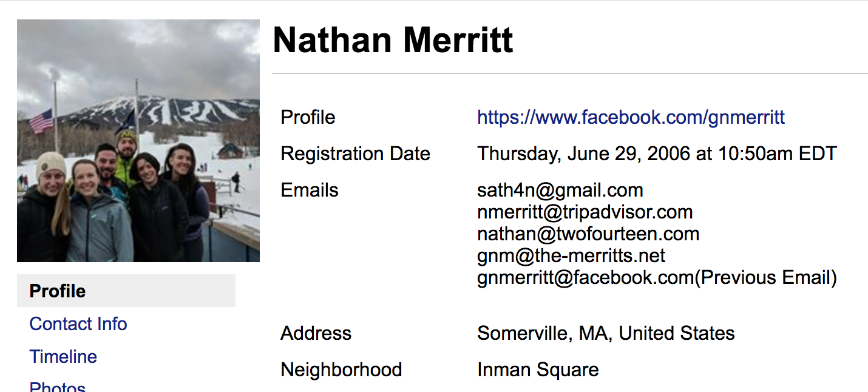Click the Nathan Merritt name heading

pyautogui.click(x=393, y=41)
